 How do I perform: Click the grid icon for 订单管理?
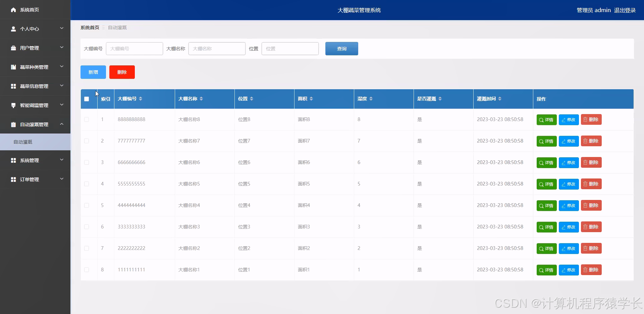pyautogui.click(x=13, y=179)
